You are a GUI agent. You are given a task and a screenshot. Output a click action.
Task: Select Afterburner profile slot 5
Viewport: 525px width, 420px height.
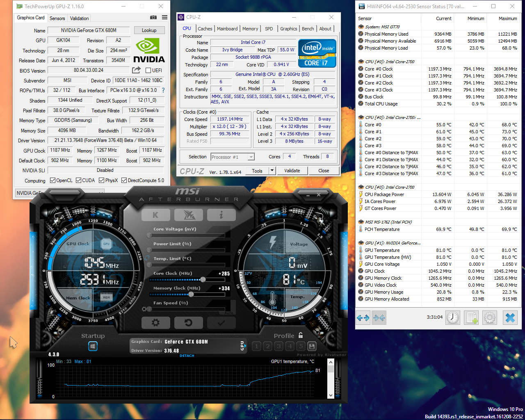pos(301,346)
